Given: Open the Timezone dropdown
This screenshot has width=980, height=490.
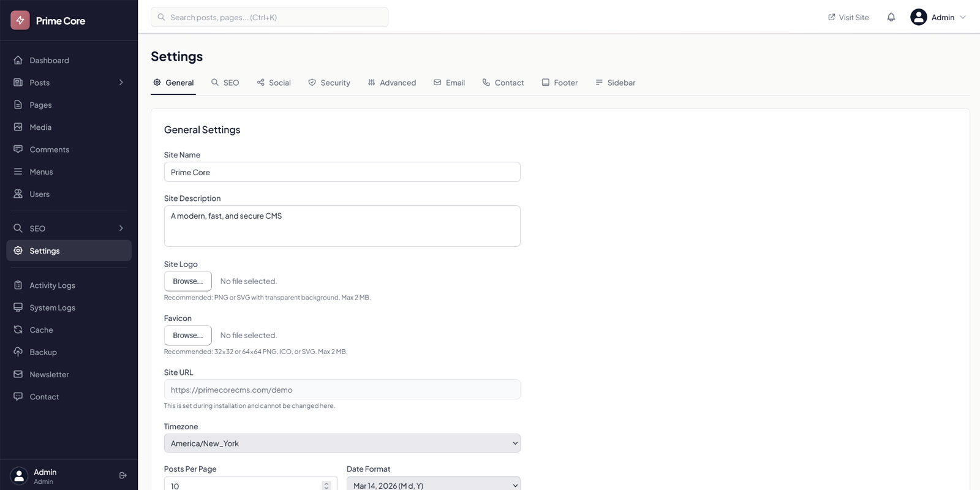Looking at the screenshot, I should 342,443.
